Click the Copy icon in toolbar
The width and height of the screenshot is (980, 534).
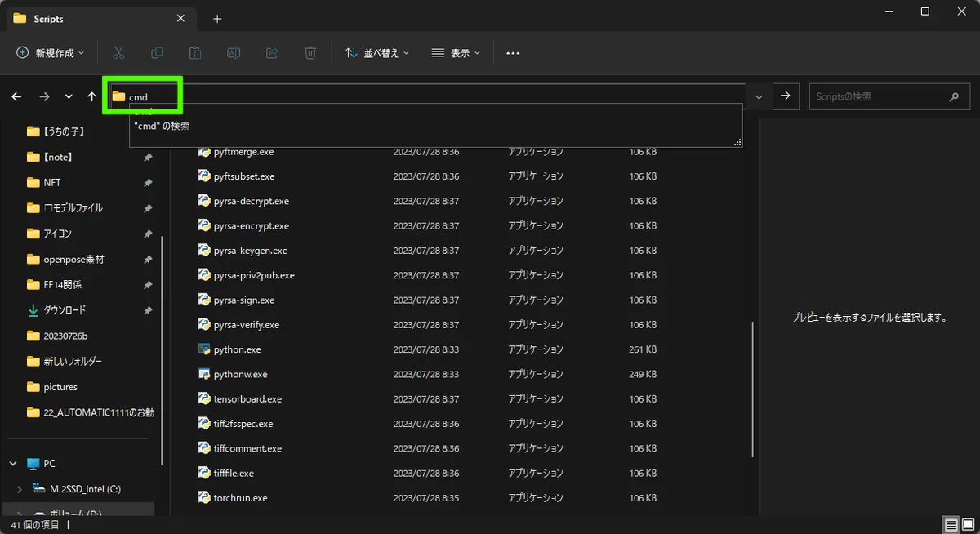(x=157, y=53)
